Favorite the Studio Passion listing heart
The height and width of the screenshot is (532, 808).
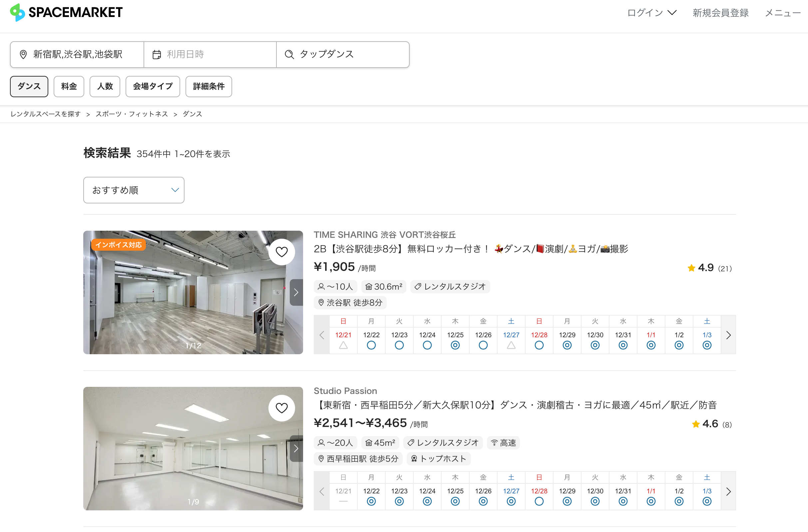(281, 408)
